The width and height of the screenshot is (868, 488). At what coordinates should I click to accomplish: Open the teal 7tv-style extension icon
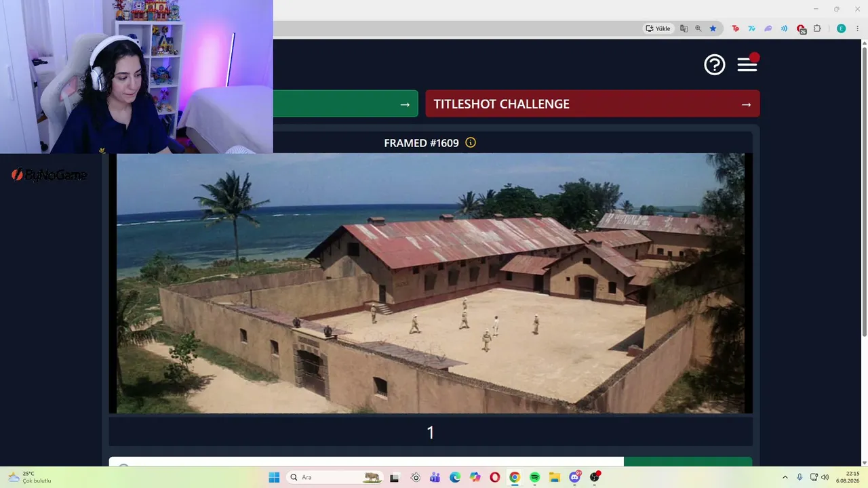(752, 28)
